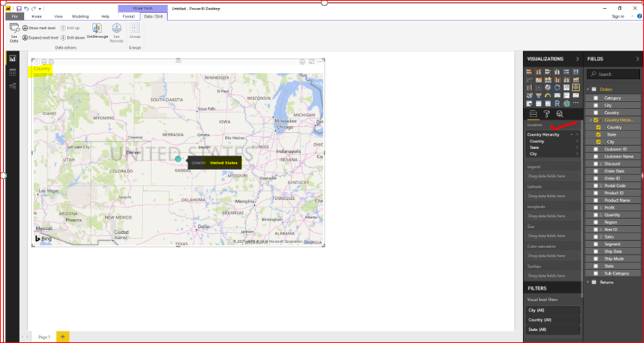Screen dimensions: 644x343
Task: Click Expand next level button
Action: coord(40,38)
